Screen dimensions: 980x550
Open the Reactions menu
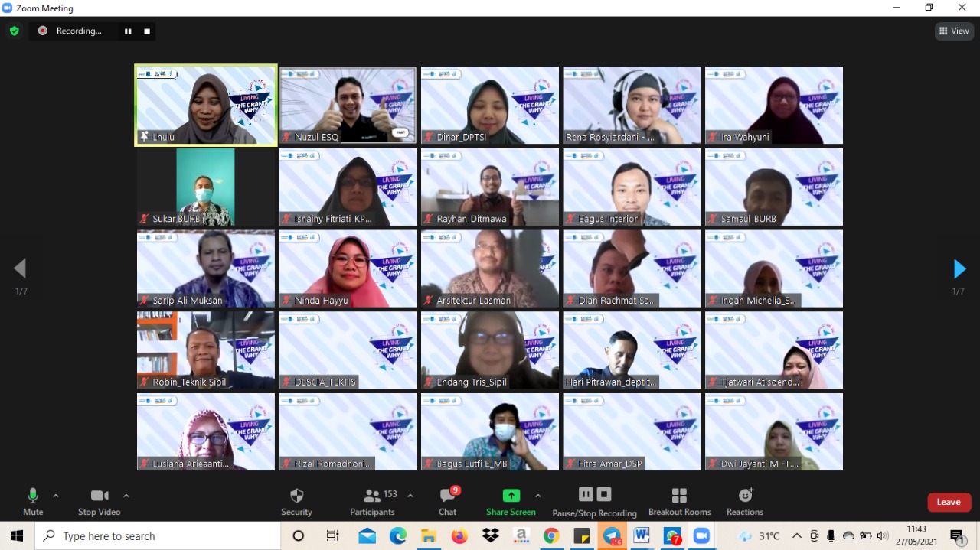click(745, 502)
